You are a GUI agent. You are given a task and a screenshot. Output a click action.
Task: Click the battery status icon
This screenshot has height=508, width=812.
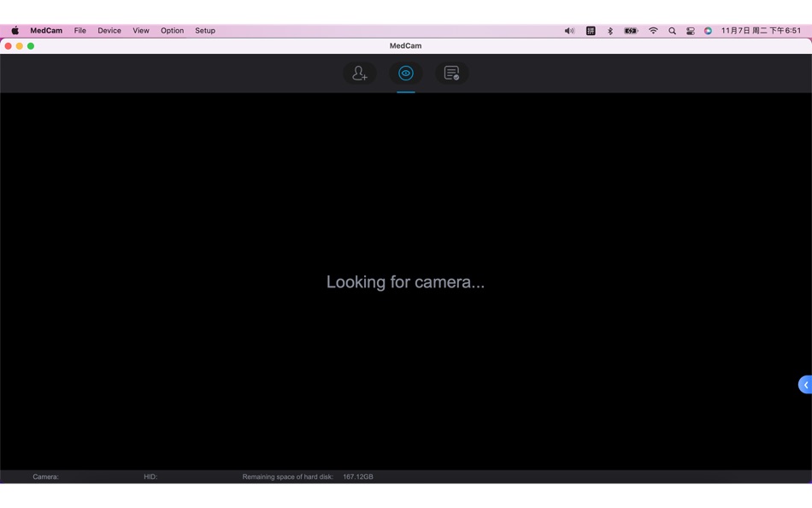tap(631, 31)
